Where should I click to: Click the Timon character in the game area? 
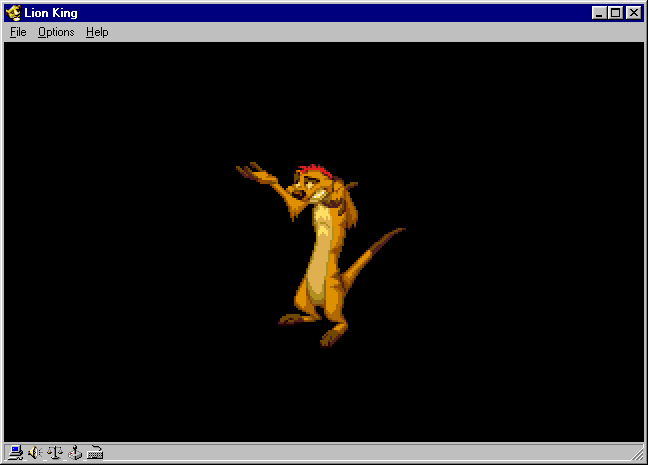click(x=321, y=255)
